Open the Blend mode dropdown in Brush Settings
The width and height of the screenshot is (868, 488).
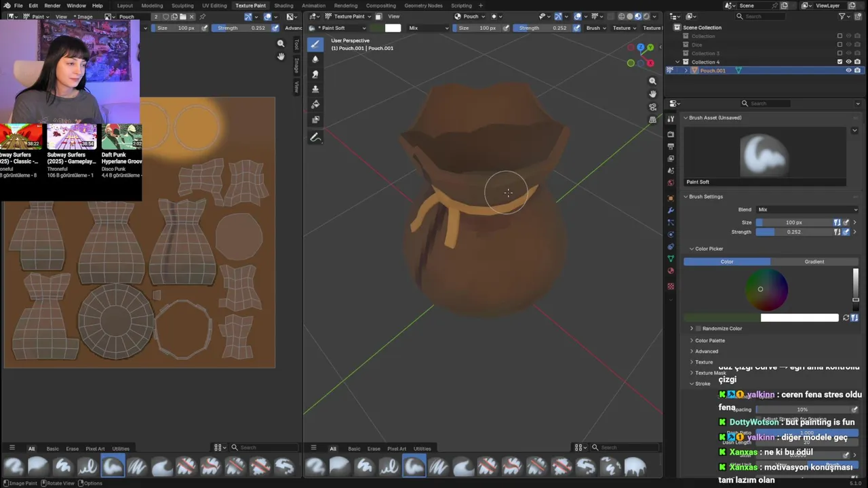[804, 209]
